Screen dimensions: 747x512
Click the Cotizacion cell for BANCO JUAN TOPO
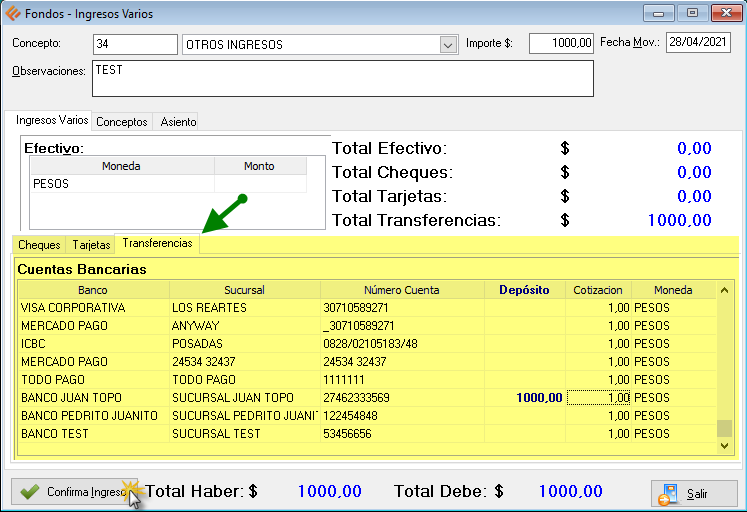pyautogui.click(x=598, y=398)
